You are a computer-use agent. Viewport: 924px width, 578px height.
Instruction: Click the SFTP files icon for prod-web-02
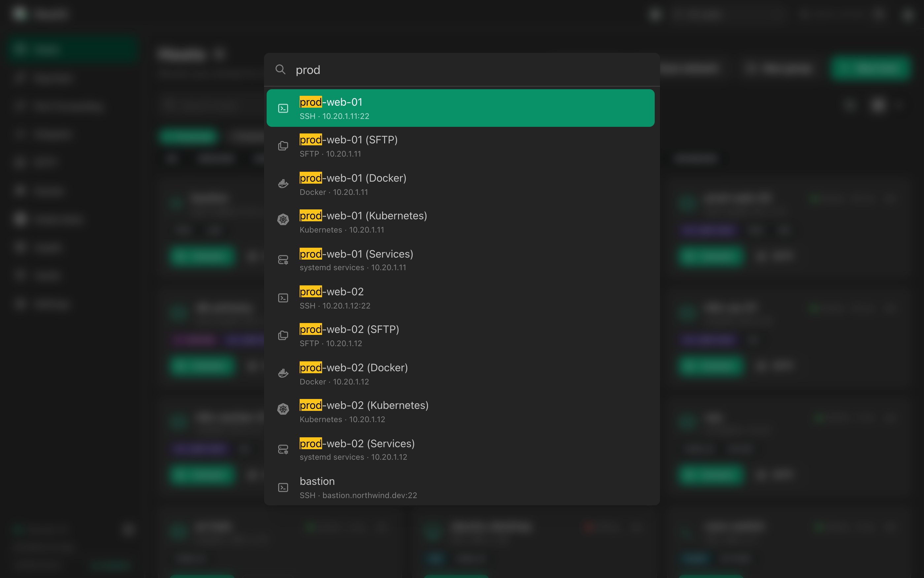[283, 335]
